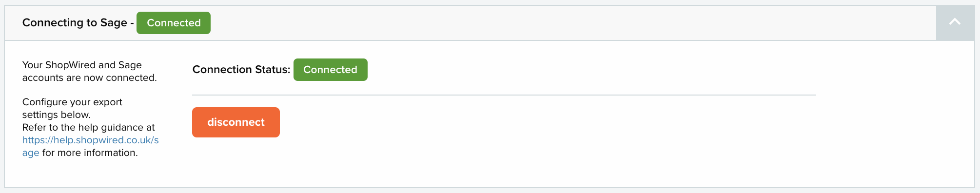Collapse the Connecting to Sage panel chevron
Image resolution: width=980 pixels, height=193 pixels.
(x=955, y=22)
